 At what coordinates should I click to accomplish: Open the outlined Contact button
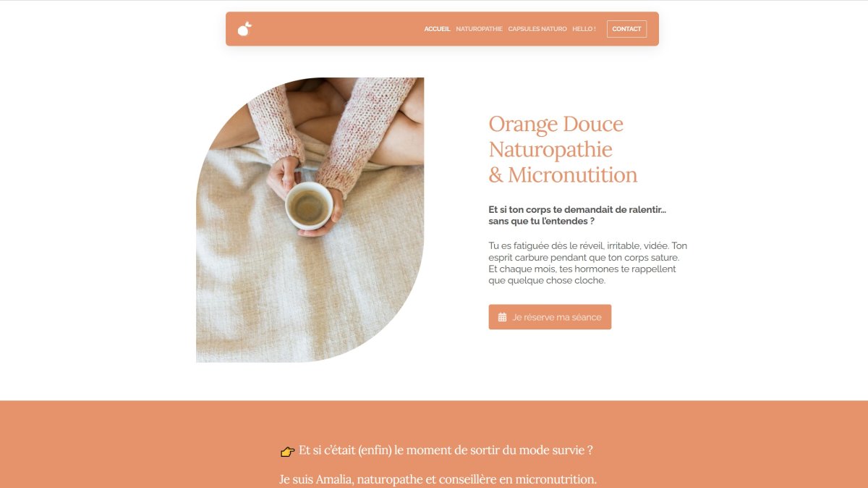[x=626, y=29]
